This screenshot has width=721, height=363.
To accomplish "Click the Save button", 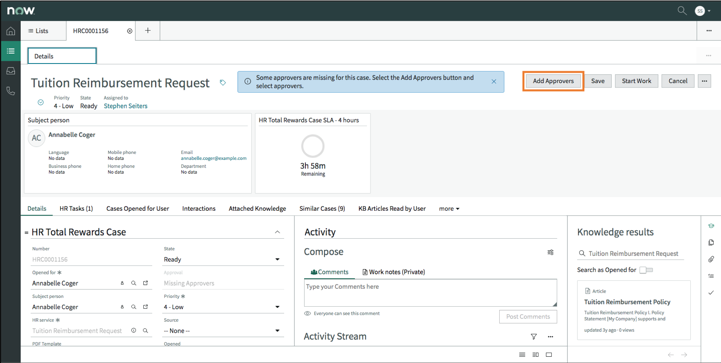I will [x=598, y=81].
